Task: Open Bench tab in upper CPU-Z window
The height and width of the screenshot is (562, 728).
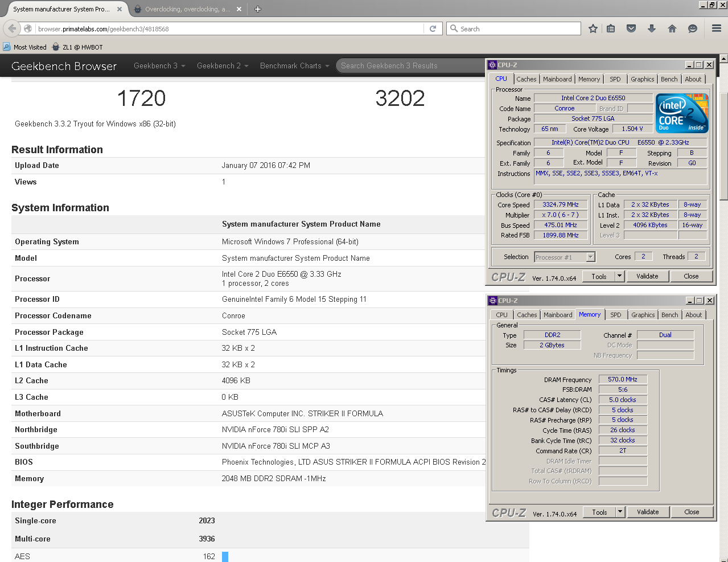Action: 669,79
